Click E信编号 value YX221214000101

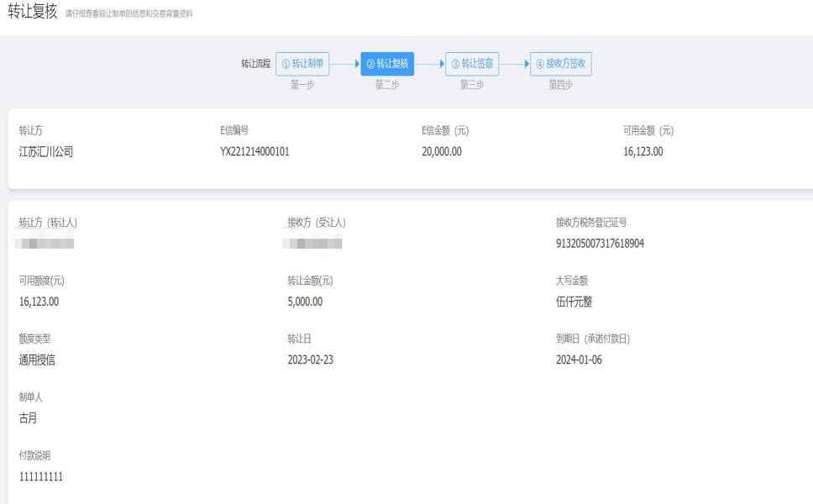coord(254,152)
